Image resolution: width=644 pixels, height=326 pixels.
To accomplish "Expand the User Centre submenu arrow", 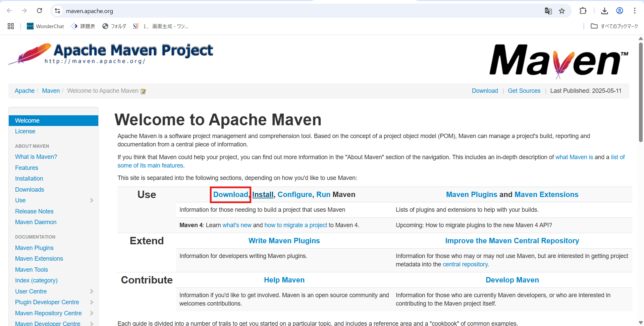I will pos(92,291).
